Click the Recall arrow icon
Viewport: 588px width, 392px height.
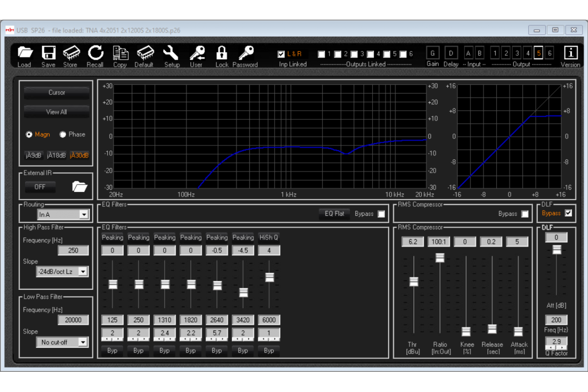[x=95, y=53]
